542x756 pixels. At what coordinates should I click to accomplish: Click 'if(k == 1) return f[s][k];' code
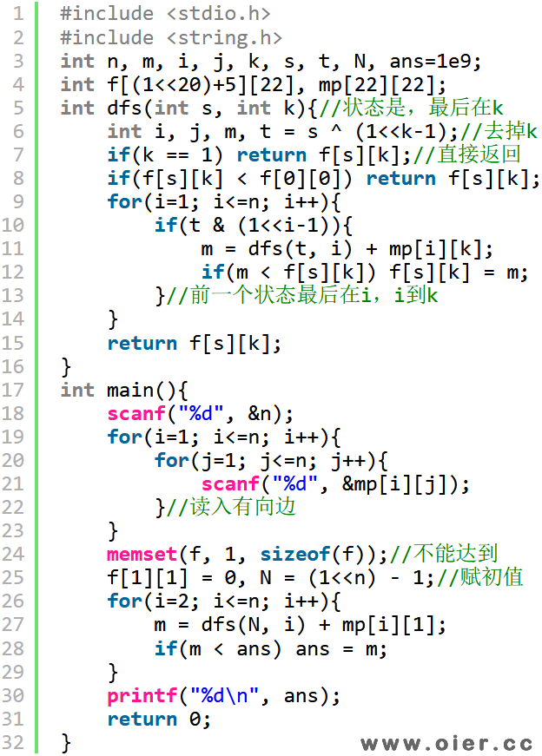pos(260,155)
